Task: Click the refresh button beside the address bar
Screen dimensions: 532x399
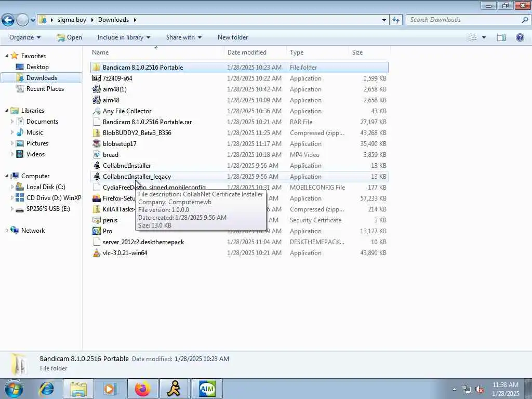Action: click(x=396, y=20)
